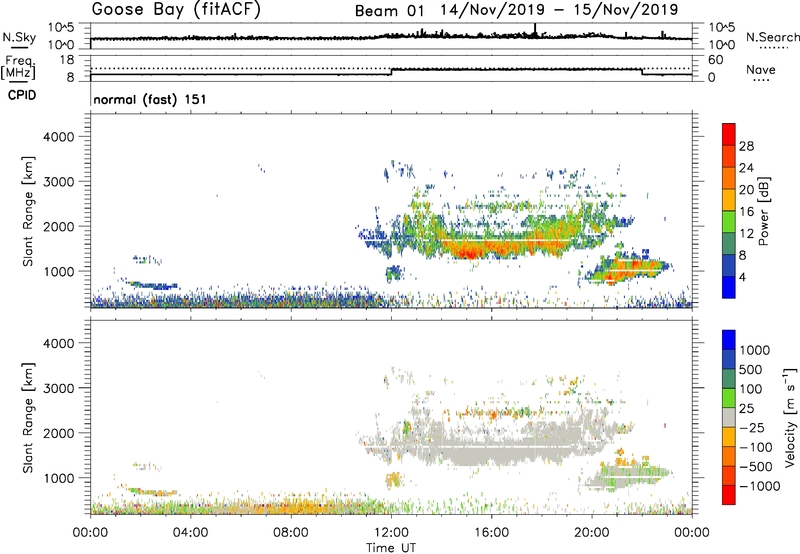Click the blue top segment of Velocity colorbar
The image size is (800, 554).
tap(729, 340)
